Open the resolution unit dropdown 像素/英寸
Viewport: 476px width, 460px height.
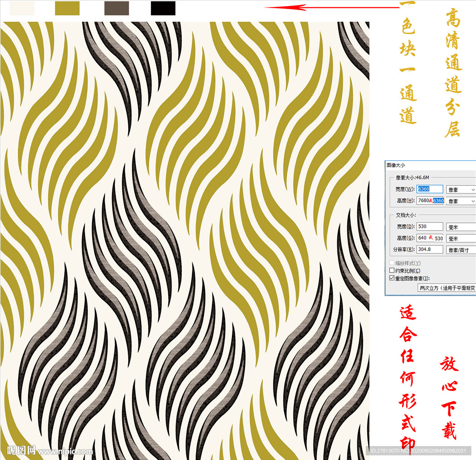click(461, 250)
